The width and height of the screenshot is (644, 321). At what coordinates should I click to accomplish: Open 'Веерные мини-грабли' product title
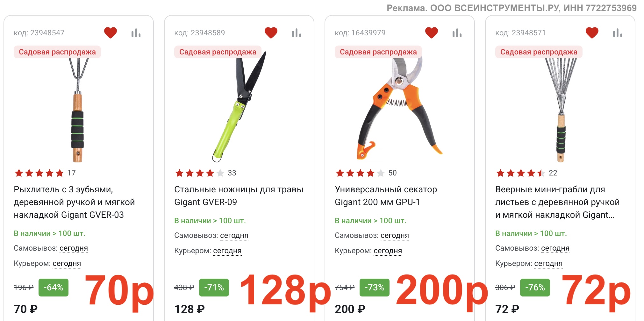pyautogui.click(x=557, y=202)
